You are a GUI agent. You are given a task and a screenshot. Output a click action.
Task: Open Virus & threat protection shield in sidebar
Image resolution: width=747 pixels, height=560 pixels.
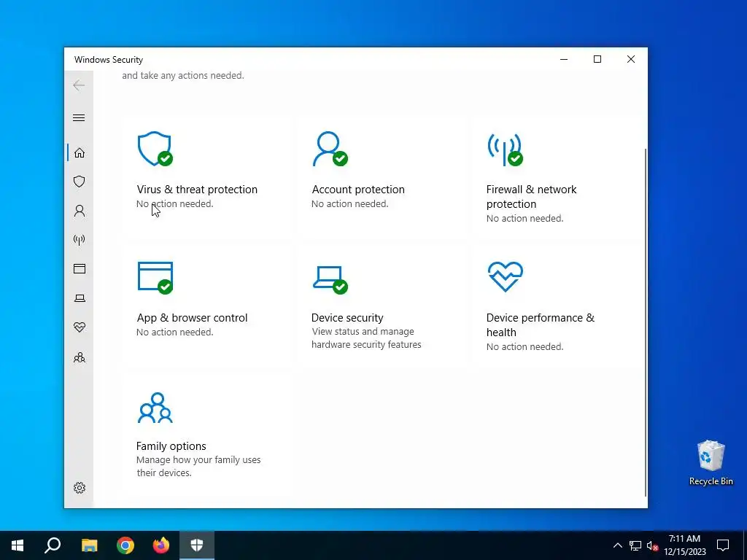(80, 182)
